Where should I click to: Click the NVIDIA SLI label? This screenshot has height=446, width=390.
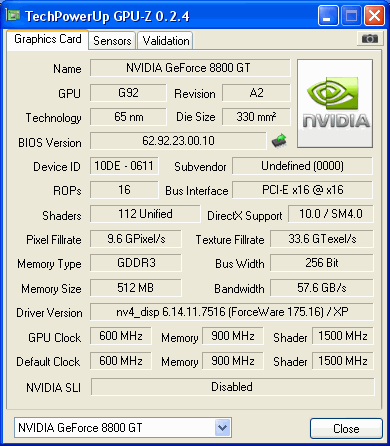(53, 388)
